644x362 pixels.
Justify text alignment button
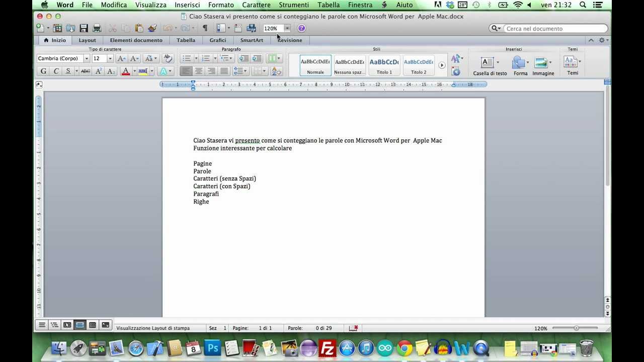(x=224, y=71)
